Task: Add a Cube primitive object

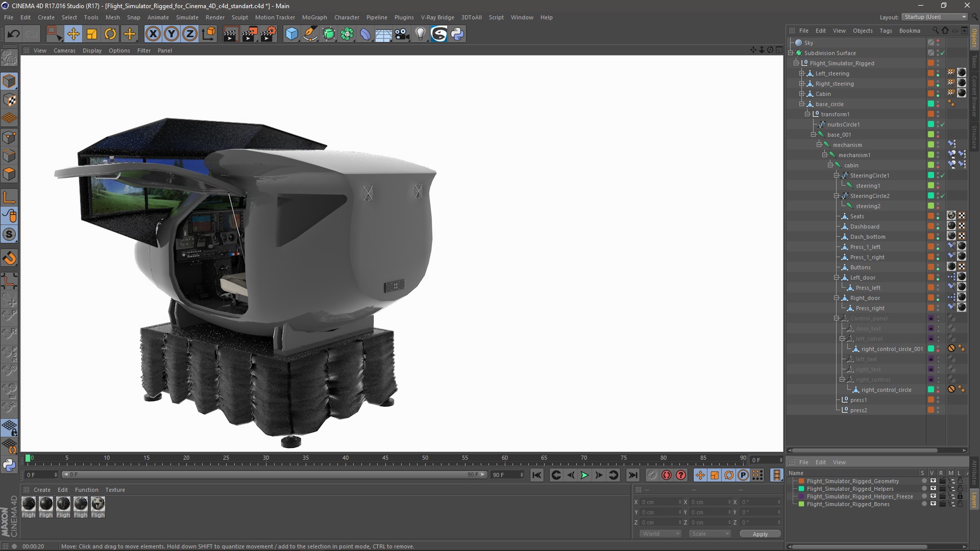Action: (x=291, y=34)
